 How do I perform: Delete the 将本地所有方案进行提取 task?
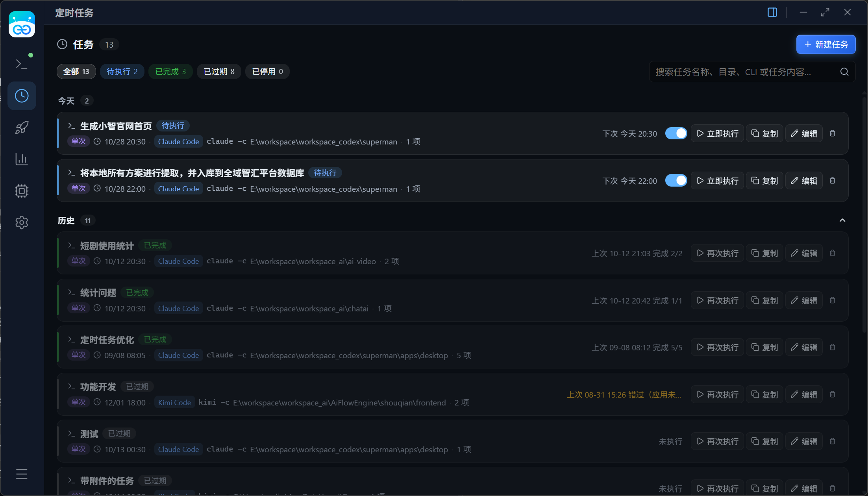coord(833,181)
